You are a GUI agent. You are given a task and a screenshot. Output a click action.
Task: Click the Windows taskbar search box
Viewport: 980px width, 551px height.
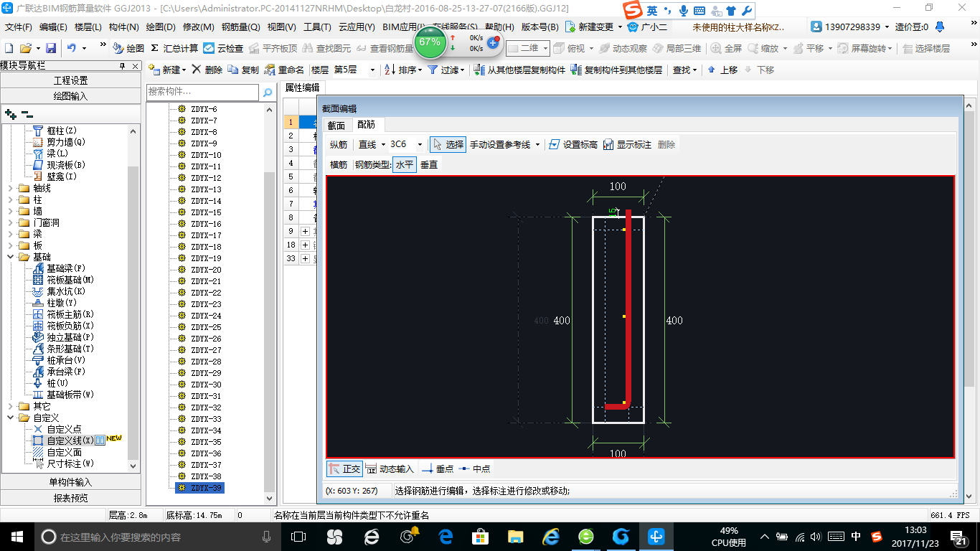click(157, 537)
